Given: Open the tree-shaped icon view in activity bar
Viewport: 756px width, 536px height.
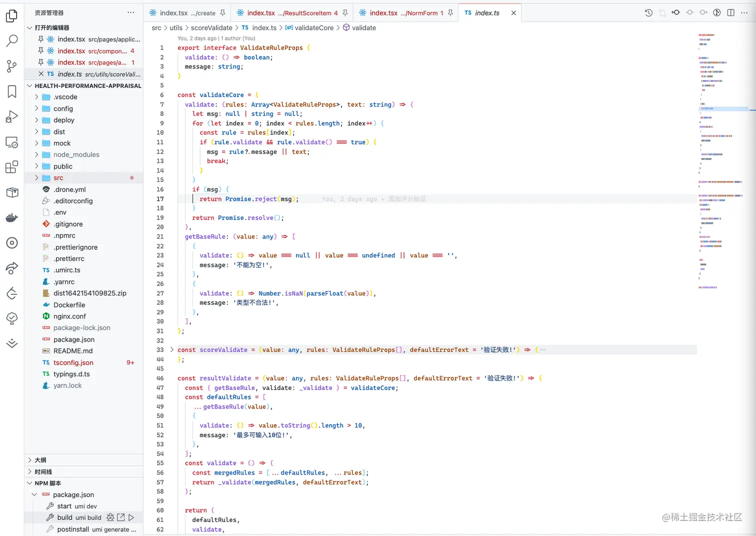Looking at the screenshot, I should click(11, 318).
